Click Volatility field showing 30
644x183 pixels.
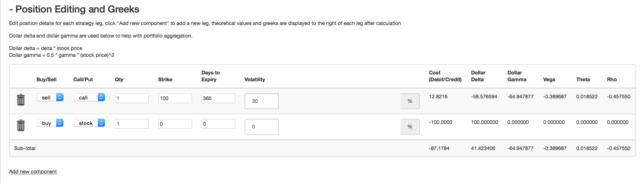click(x=261, y=101)
